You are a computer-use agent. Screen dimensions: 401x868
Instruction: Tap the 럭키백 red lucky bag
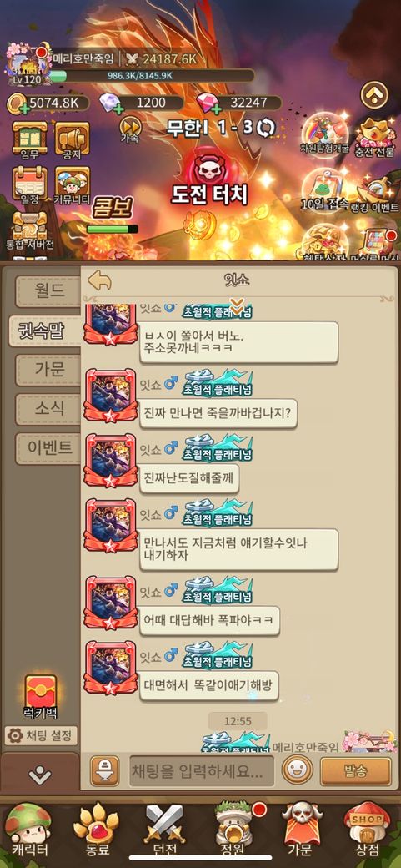click(41, 697)
